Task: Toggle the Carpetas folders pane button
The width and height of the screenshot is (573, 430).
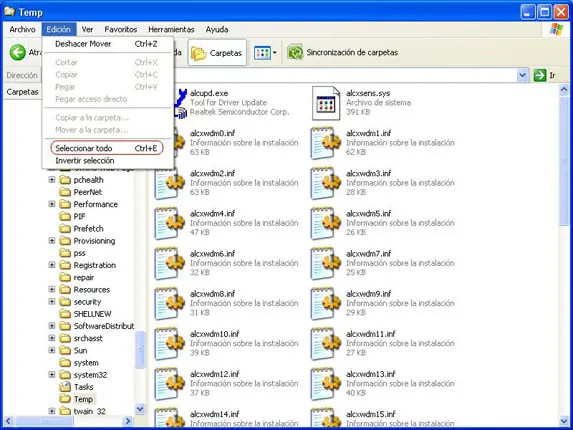Action: pyautogui.click(x=217, y=53)
